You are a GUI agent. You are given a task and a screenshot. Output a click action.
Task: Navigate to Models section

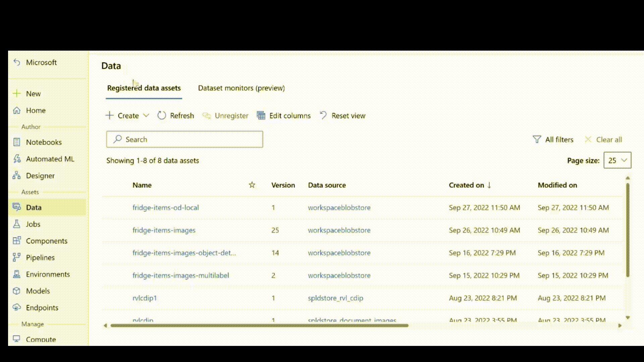coord(38,291)
